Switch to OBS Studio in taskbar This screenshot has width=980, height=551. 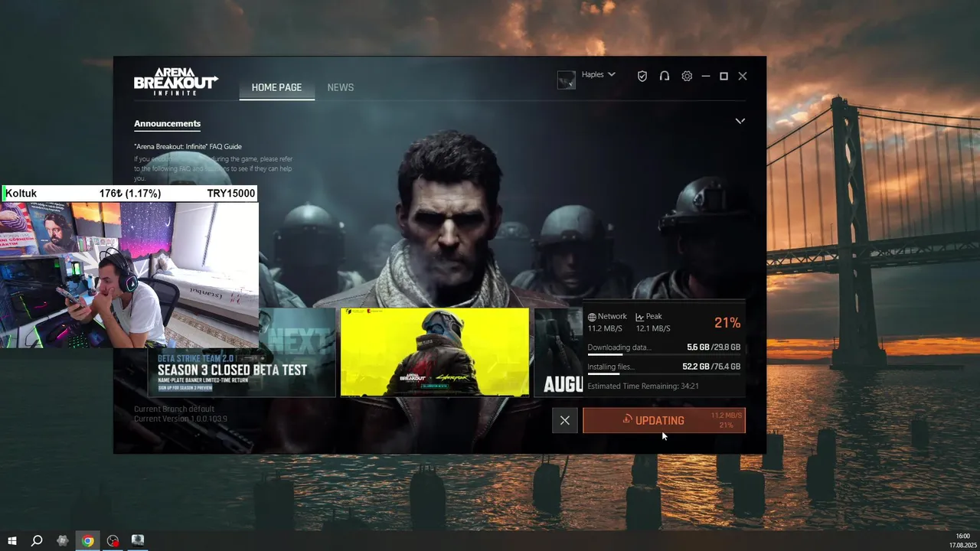point(113,540)
